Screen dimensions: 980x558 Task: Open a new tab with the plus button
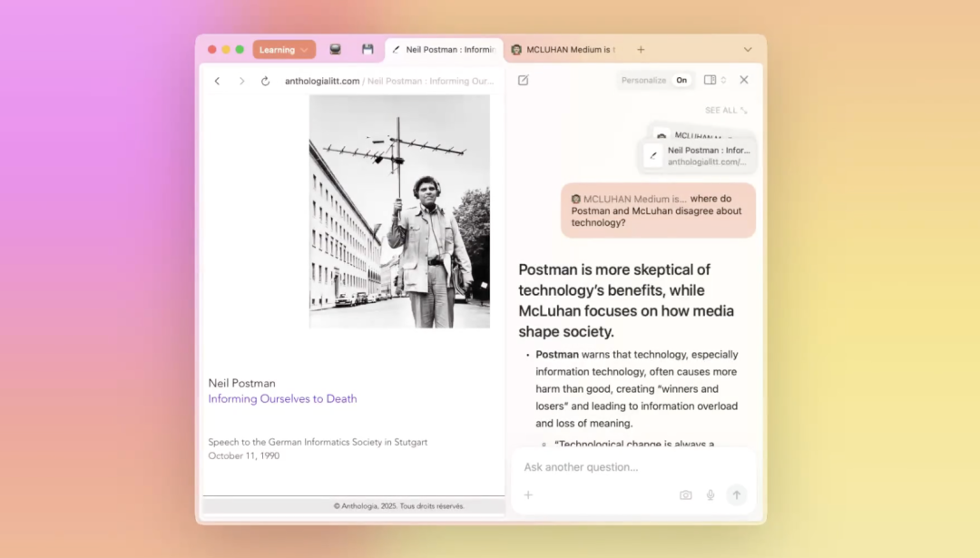click(x=641, y=50)
